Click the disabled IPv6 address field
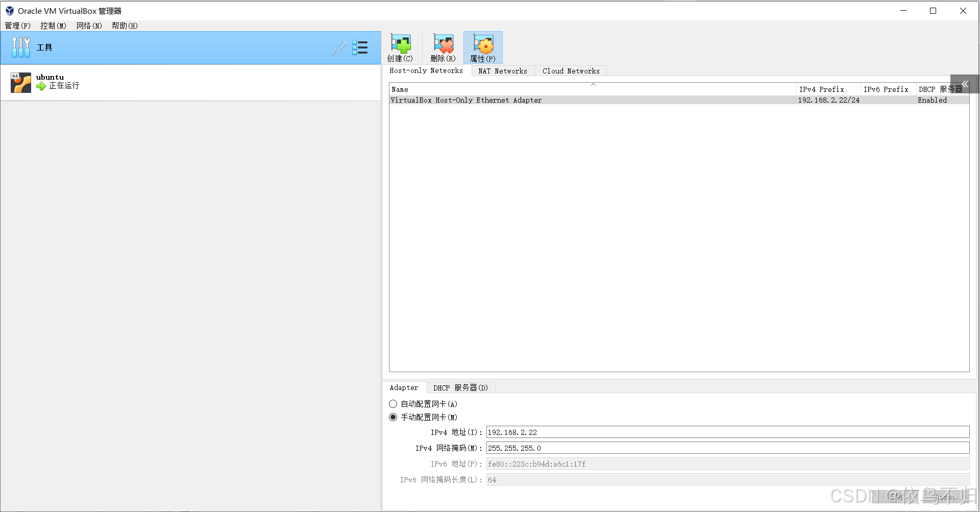 (x=728, y=464)
